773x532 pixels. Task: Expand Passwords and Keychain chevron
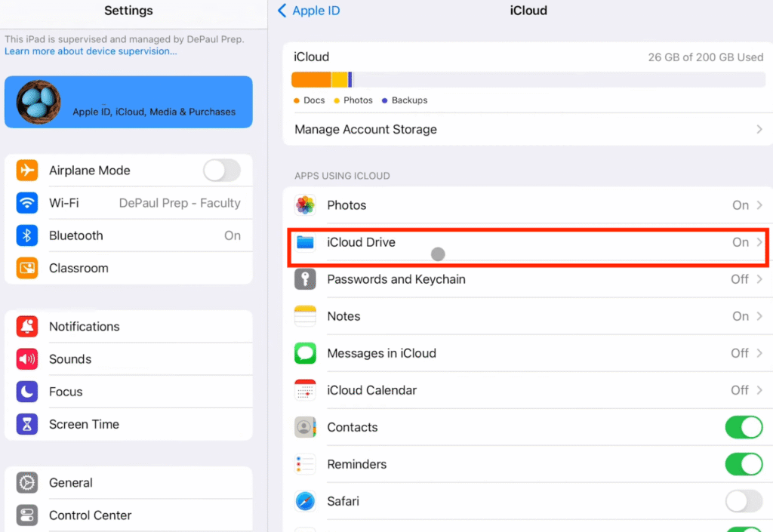(759, 279)
